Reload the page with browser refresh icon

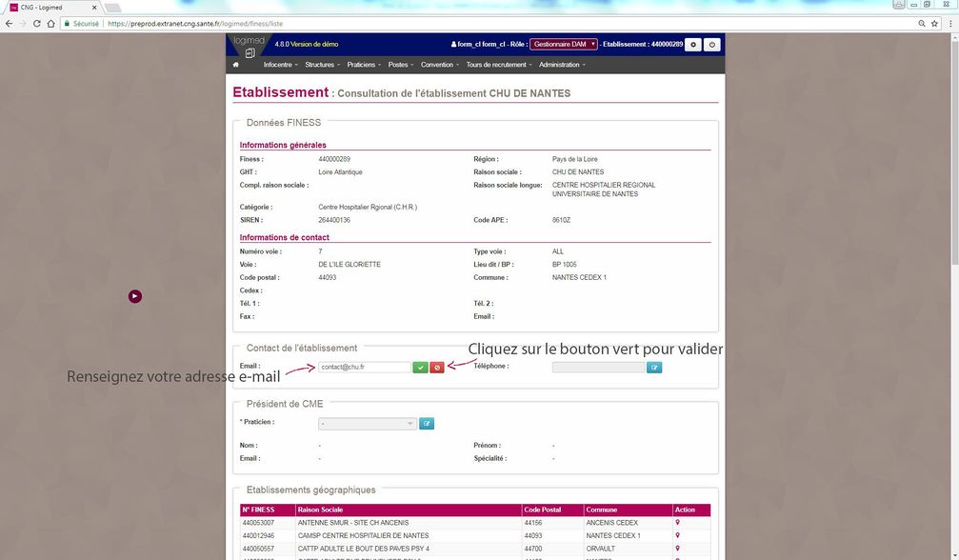(x=37, y=23)
